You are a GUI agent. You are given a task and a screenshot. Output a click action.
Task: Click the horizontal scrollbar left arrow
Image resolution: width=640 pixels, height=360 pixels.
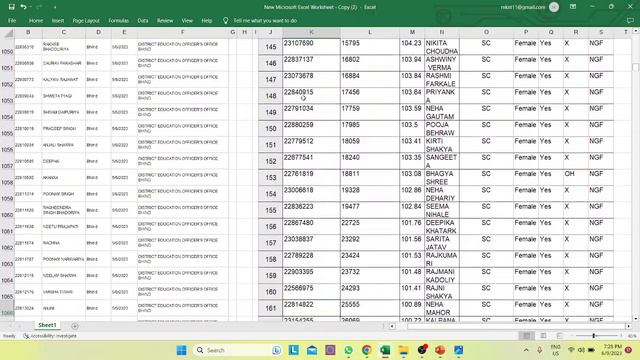[x=392, y=326]
